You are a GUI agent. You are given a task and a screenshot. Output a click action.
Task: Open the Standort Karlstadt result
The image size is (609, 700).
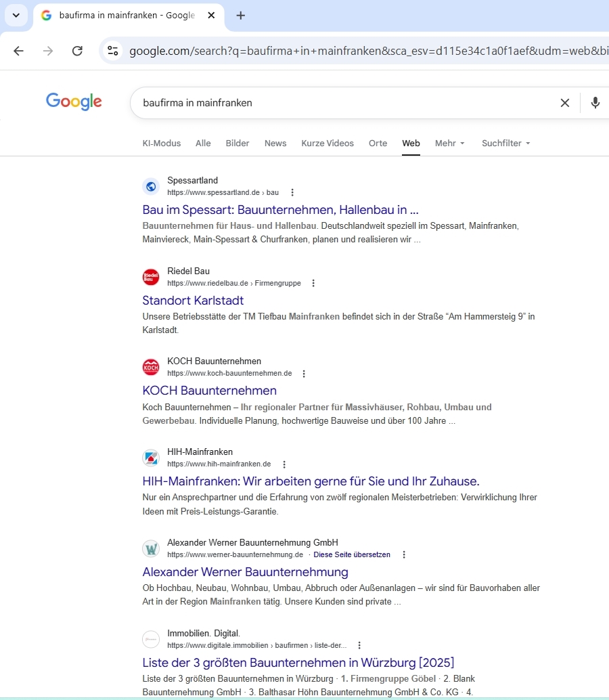(193, 301)
